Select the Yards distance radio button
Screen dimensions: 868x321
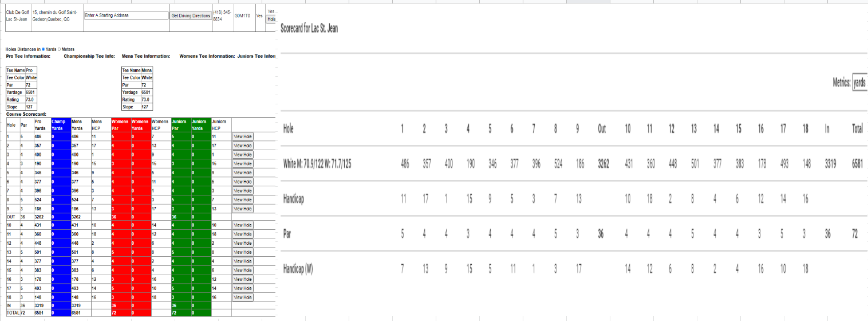[43, 49]
